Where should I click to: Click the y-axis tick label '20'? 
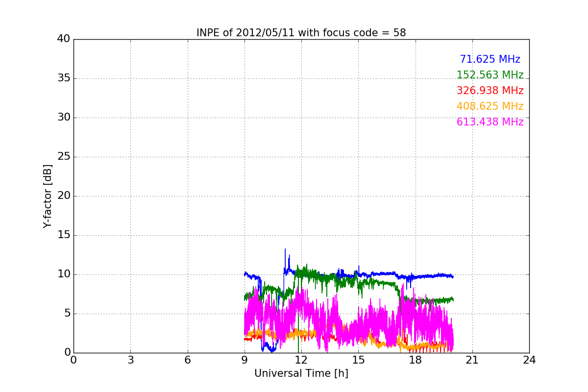(x=64, y=196)
